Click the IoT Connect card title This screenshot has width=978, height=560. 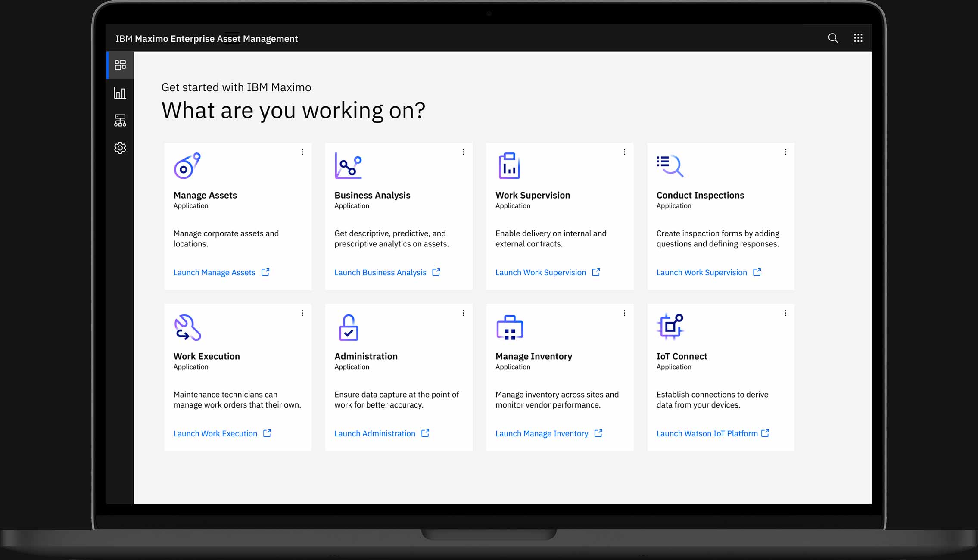coord(682,356)
